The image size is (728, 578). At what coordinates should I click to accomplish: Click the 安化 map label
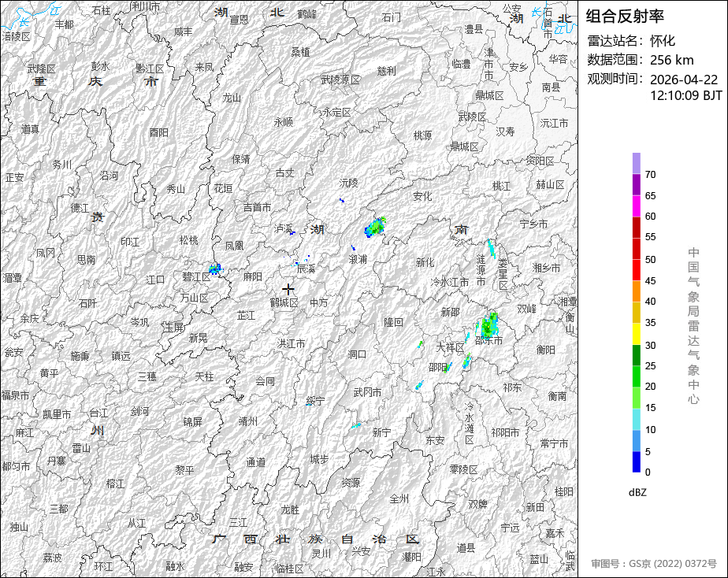[x=422, y=196]
